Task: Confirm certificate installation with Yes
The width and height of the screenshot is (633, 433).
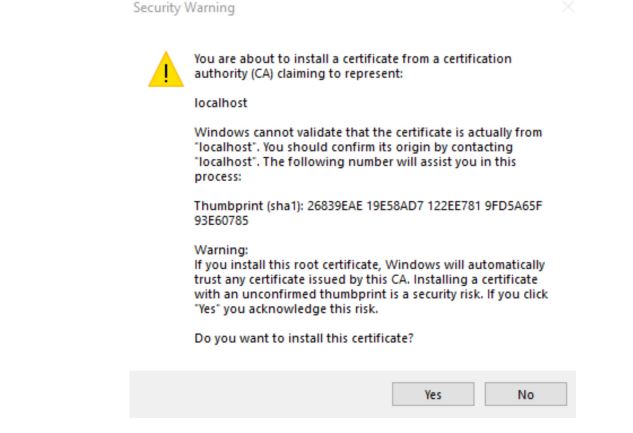Action: pyautogui.click(x=433, y=394)
